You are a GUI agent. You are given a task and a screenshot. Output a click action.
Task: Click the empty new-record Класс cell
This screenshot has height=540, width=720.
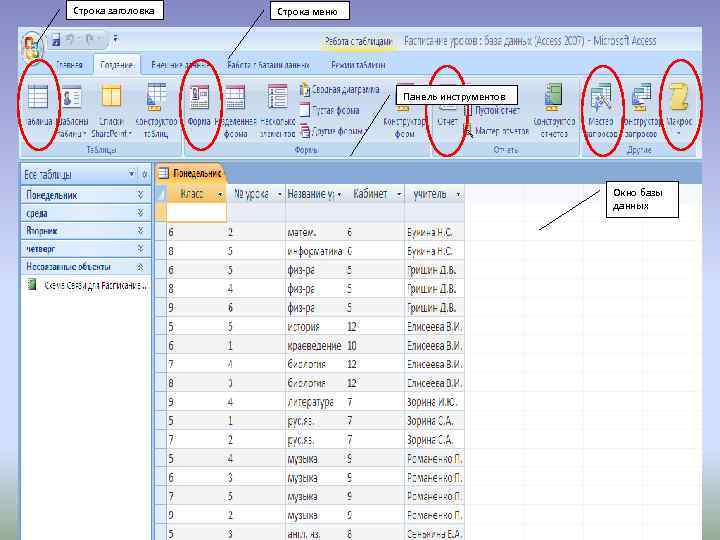coord(197,213)
